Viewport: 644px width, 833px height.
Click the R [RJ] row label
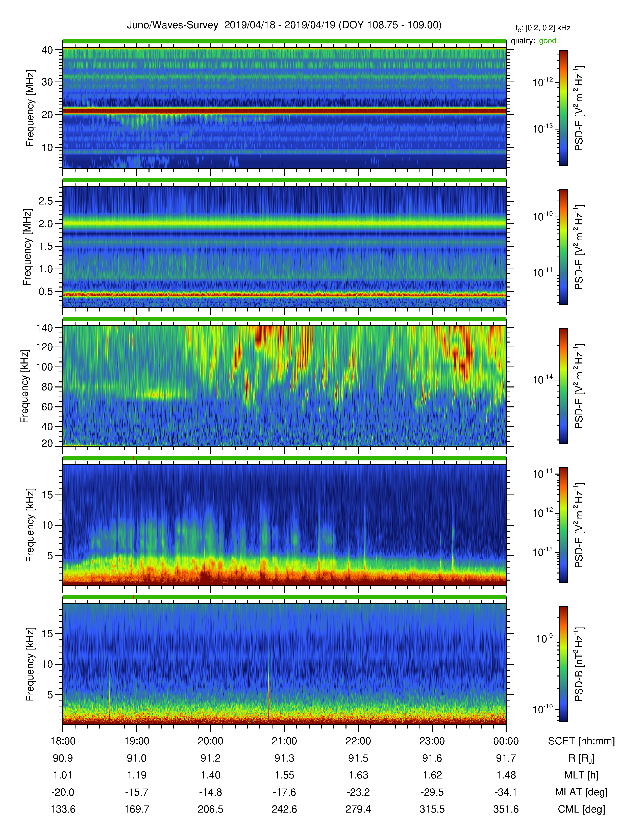tap(581, 758)
